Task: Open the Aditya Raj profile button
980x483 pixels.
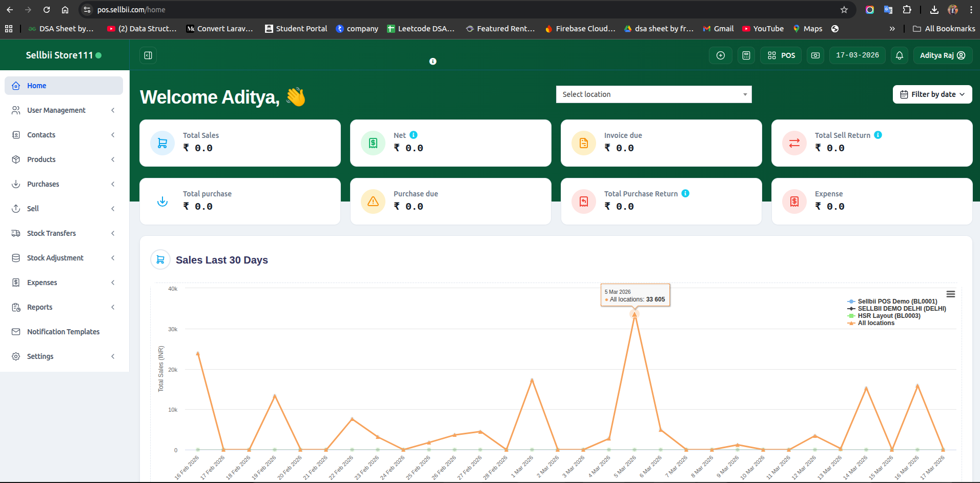Action: pyautogui.click(x=942, y=55)
